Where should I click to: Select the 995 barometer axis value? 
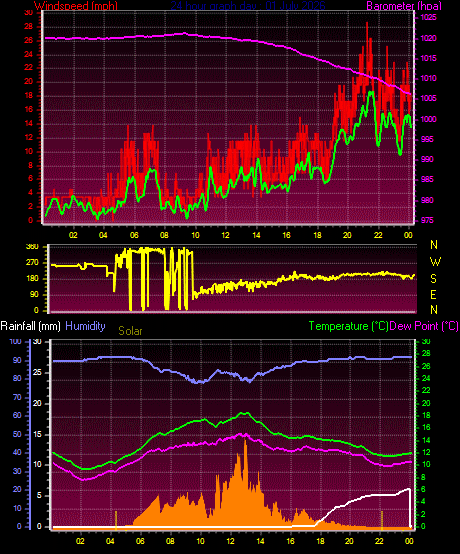(427, 140)
